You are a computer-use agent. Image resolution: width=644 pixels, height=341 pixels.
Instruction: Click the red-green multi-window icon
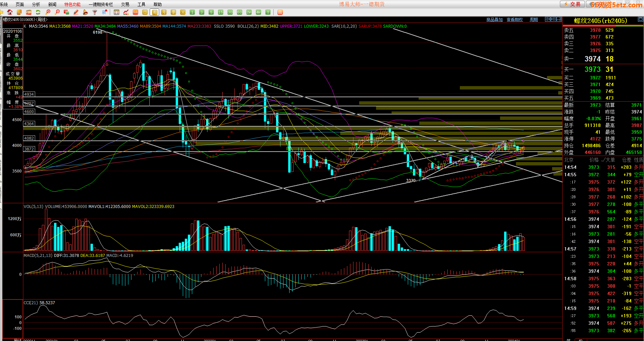[x=67, y=12]
